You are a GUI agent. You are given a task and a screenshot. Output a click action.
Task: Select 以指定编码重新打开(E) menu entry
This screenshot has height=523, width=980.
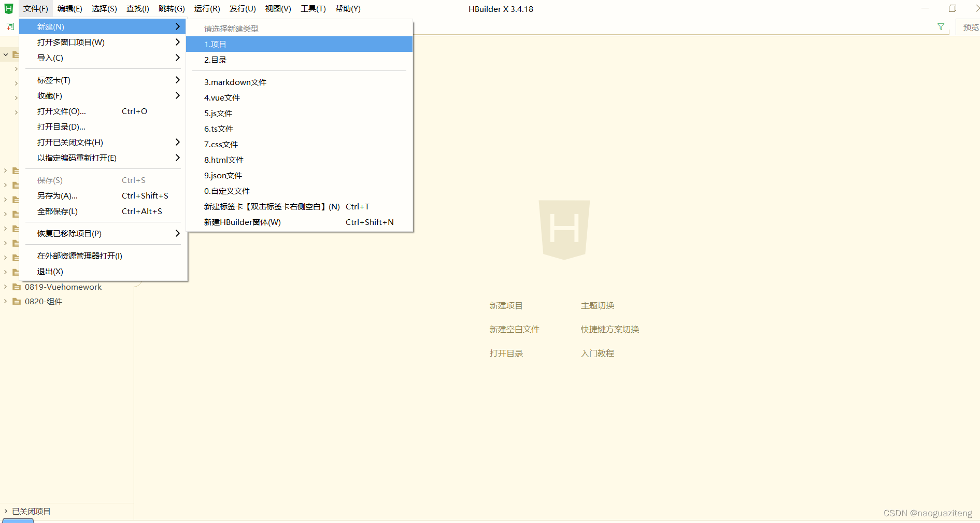pos(103,158)
